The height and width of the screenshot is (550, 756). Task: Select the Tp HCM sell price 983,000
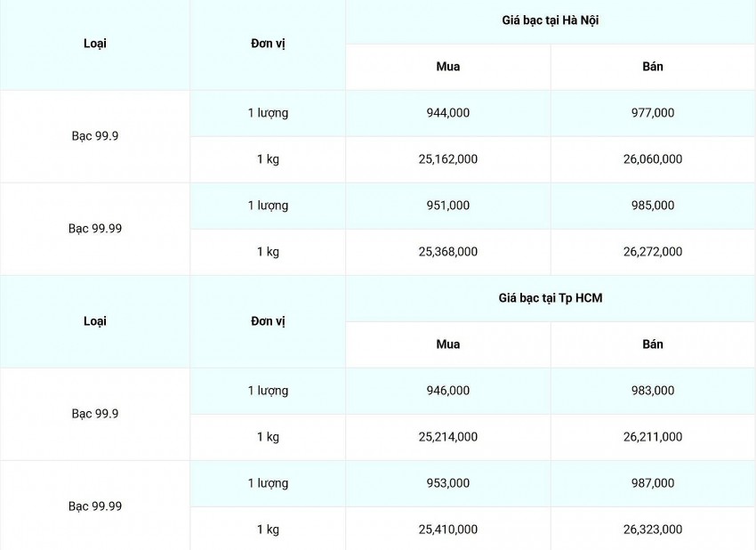click(x=653, y=391)
